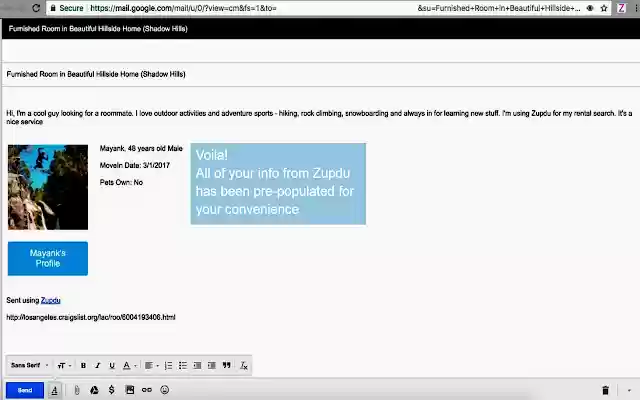
Task: Open the Chrome three-dot menu
Action: [x=636, y=8]
